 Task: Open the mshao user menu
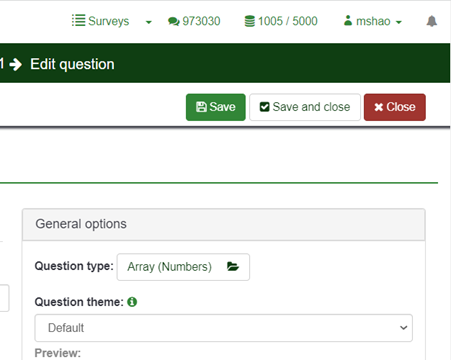[373, 21]
